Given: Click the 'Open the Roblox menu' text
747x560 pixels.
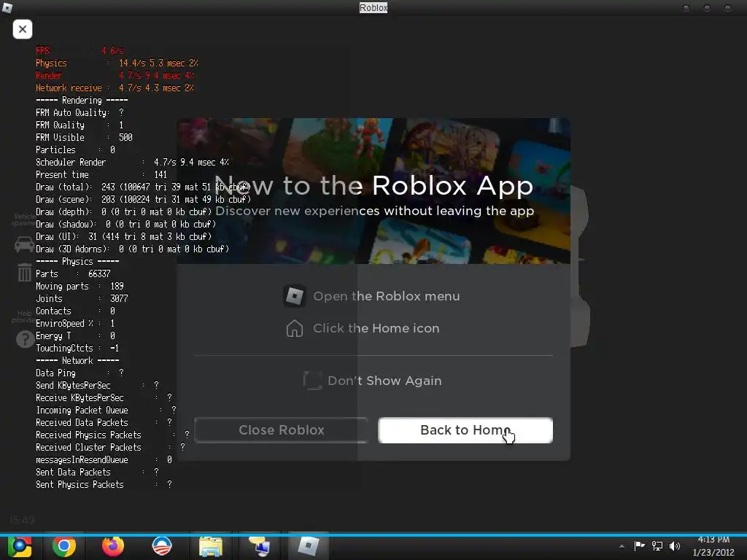Looking at the screenshot, I should pyautogui.click(x=387, y=296).
